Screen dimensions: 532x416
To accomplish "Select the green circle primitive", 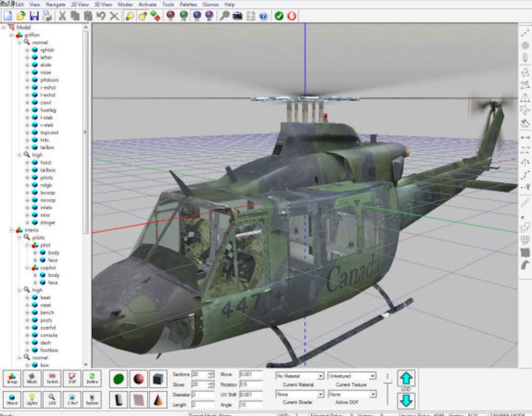I will [118, 379].
